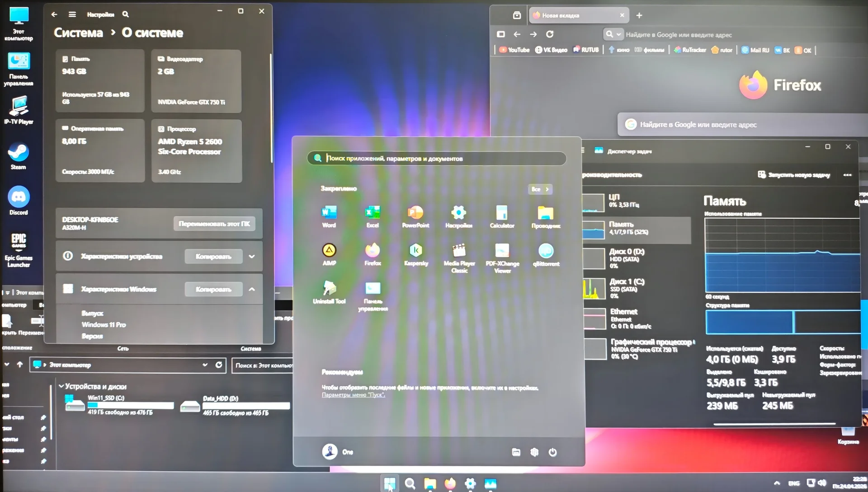Viewport: 868px width, 492px height.
Task: Launch Excel from the Start menu
Action: pyautogui.click(x=373, y=216)
